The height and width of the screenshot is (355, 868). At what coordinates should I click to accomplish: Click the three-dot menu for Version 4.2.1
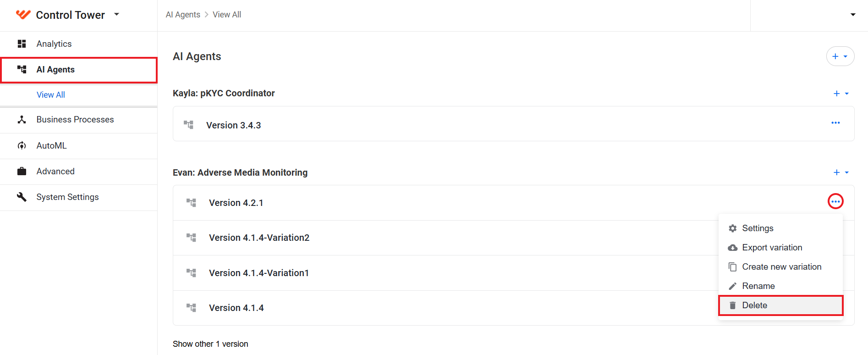pyautogui.click(x=835, y=201)
